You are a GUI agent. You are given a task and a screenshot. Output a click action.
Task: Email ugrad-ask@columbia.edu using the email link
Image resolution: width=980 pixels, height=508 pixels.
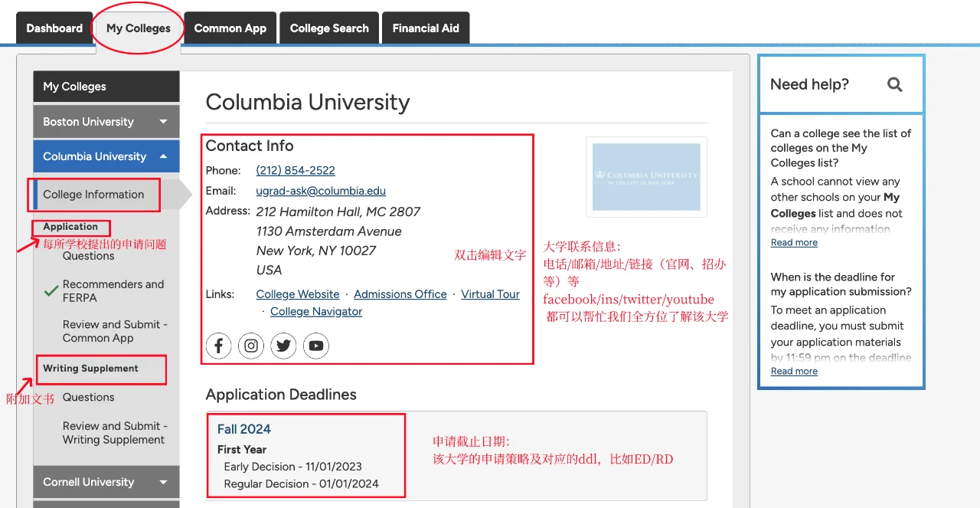pos(320,191)
